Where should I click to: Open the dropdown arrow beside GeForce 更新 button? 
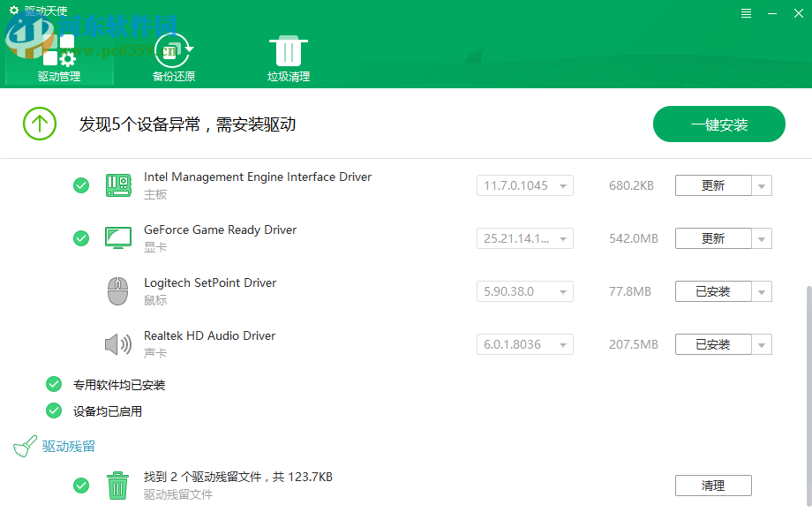click(x=760, y=238)
